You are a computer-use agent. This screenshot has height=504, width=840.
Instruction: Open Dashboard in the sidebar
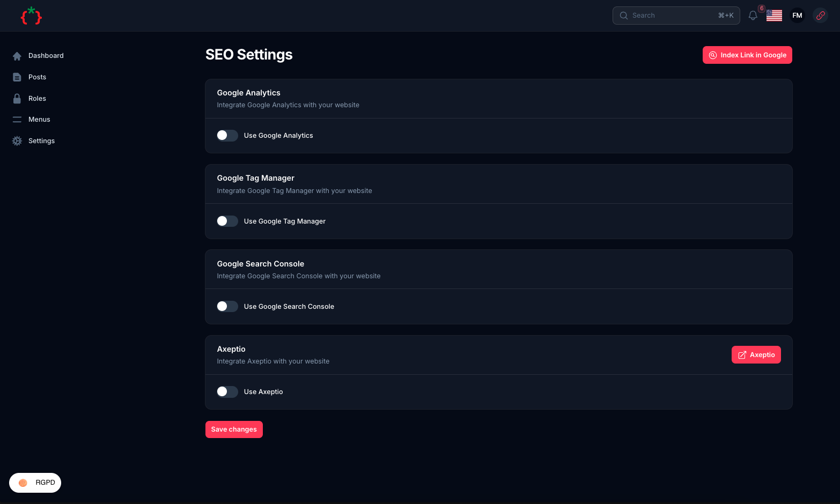click(46, 56)
